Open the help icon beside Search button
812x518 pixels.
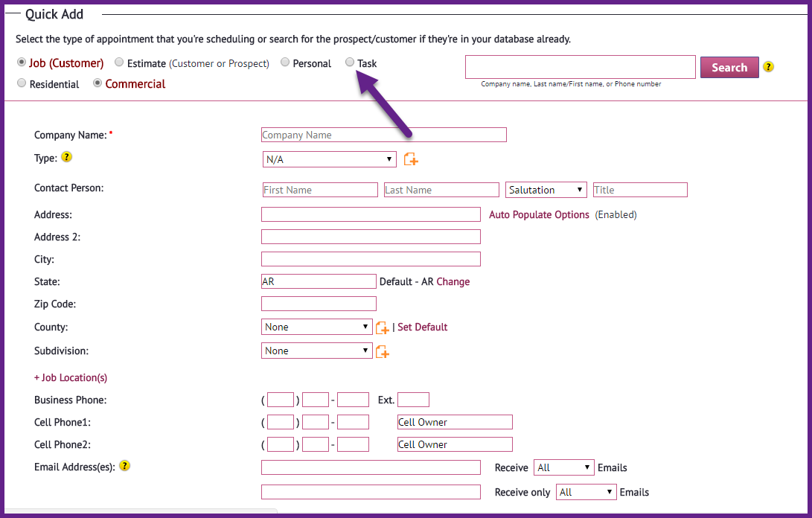tap(769, 67)
